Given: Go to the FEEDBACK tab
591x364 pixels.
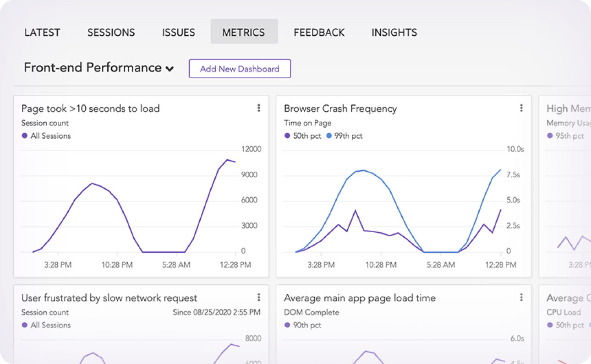Looking at the screenshot, I should (x=319, y=33).
